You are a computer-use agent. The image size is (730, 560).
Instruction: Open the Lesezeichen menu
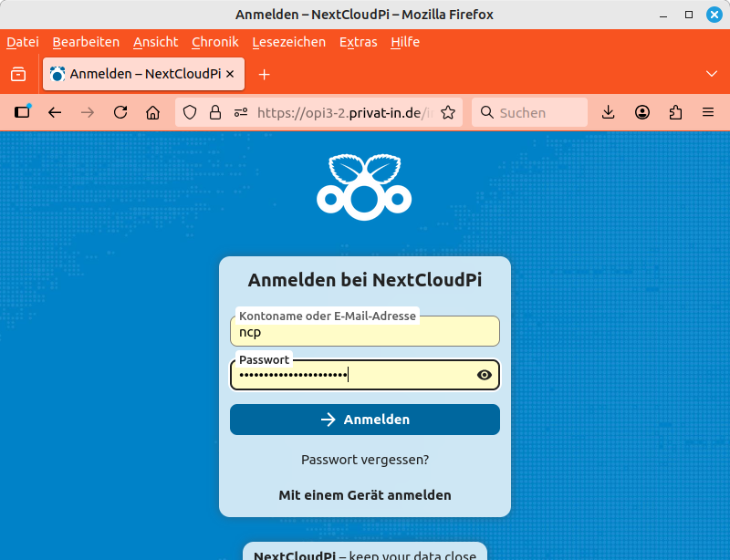(x=288, y=42)
